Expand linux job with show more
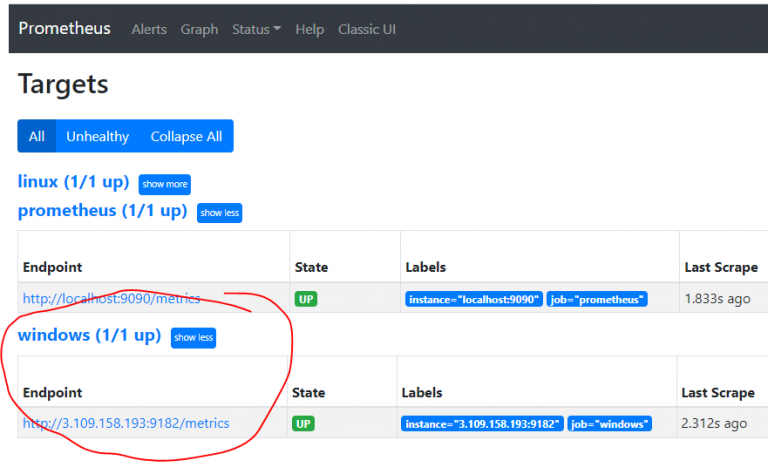 [x=164, y=184]
